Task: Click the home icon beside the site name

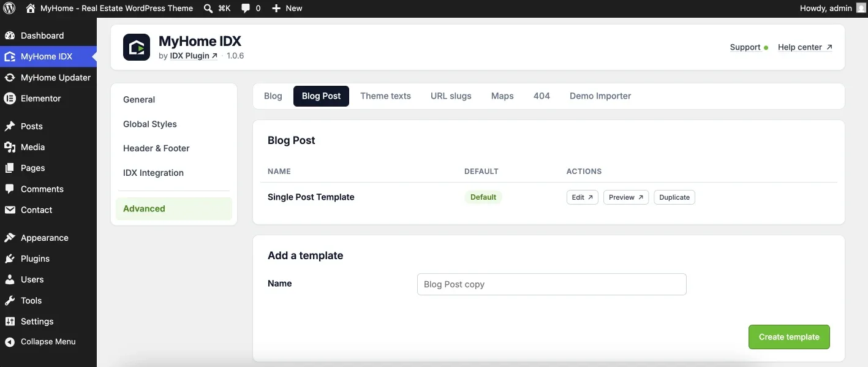Action: 31,8
